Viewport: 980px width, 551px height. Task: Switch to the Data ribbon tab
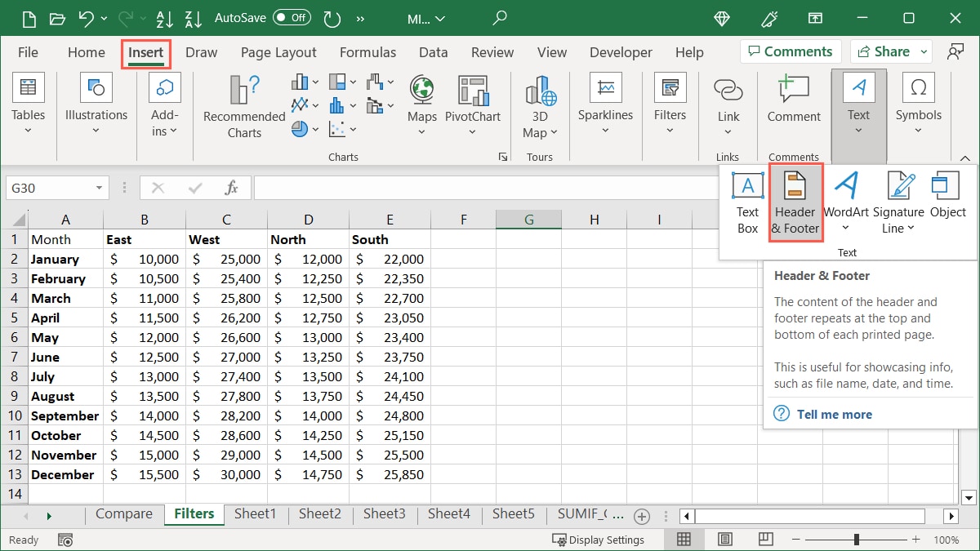(433, 51)
